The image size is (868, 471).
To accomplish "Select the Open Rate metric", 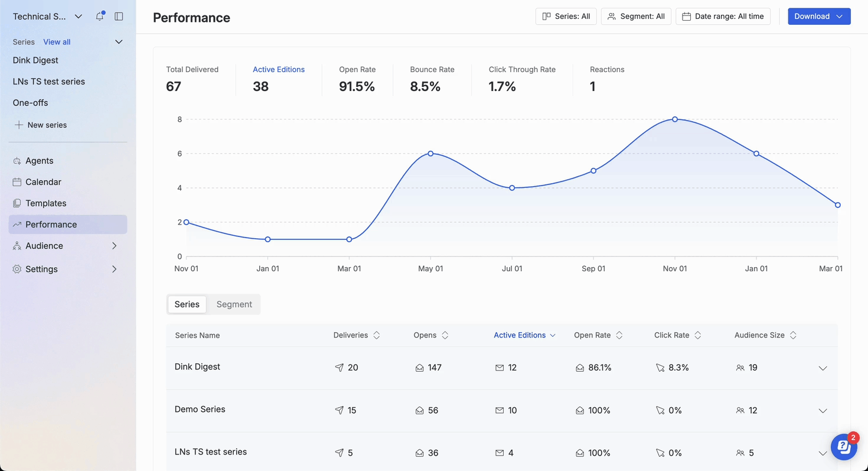I will 357,79.
